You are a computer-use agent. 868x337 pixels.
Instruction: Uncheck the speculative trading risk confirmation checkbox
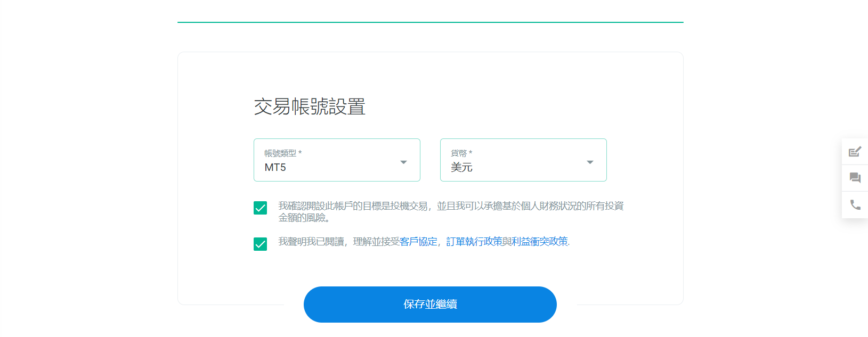point(260,208)
